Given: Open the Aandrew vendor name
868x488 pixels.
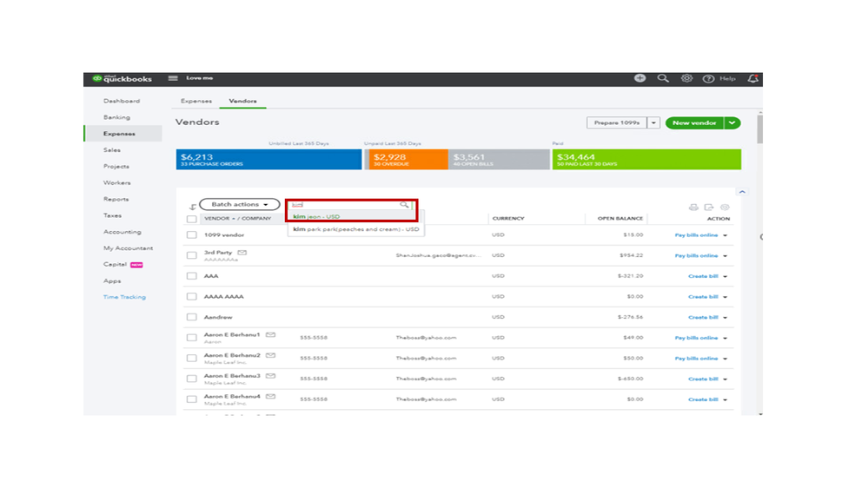Looking at the screenshot, I should pos(218,317).
